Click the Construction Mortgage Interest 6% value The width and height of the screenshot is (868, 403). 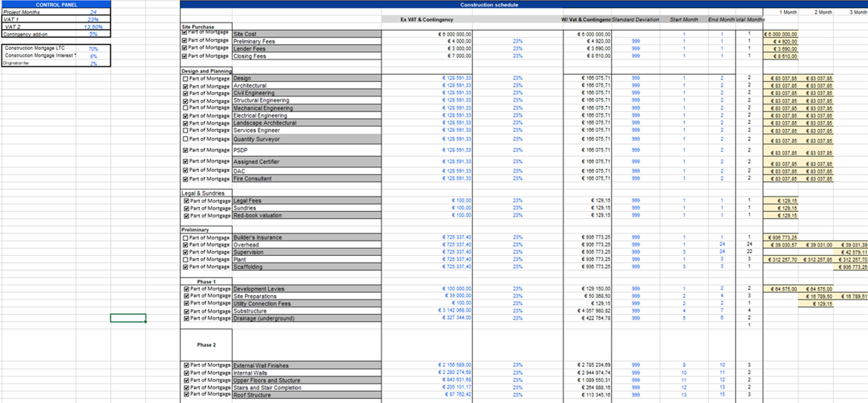(93, 56)
